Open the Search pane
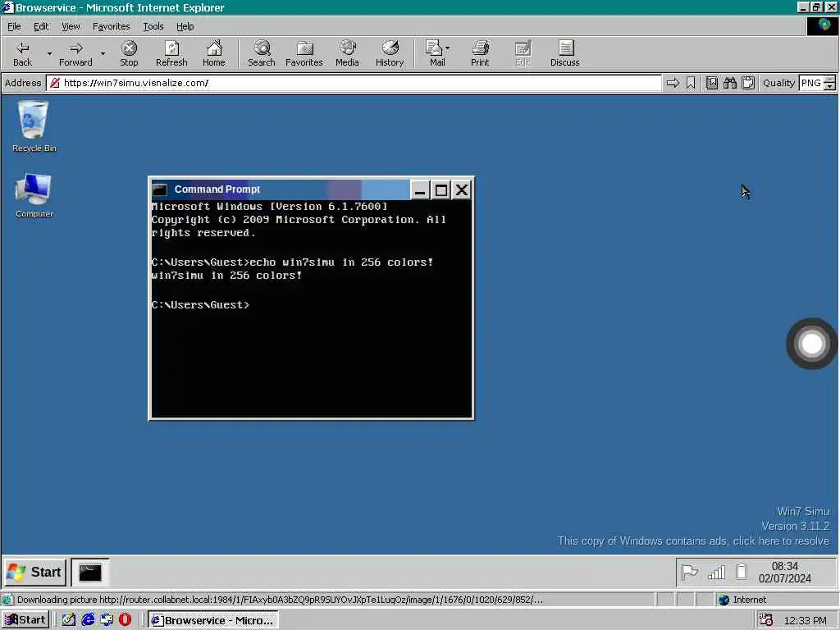Screen dimensions: 840x630 click(x=262, y=53)
